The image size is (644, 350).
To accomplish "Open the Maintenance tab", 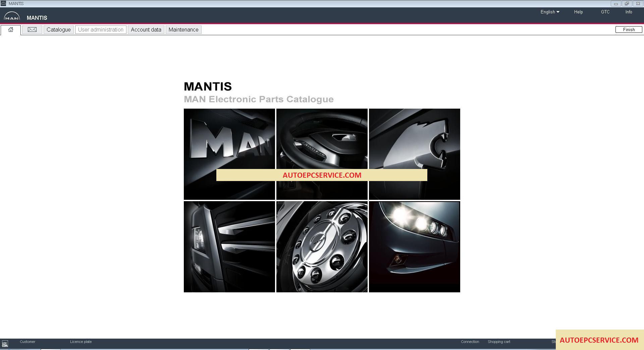I will coord(183,30).
